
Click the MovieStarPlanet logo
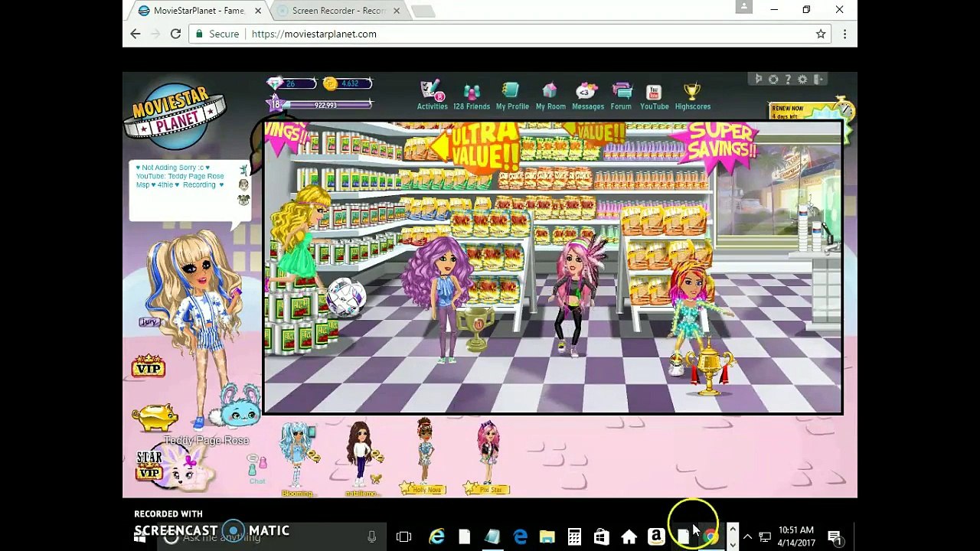point(175,116)
